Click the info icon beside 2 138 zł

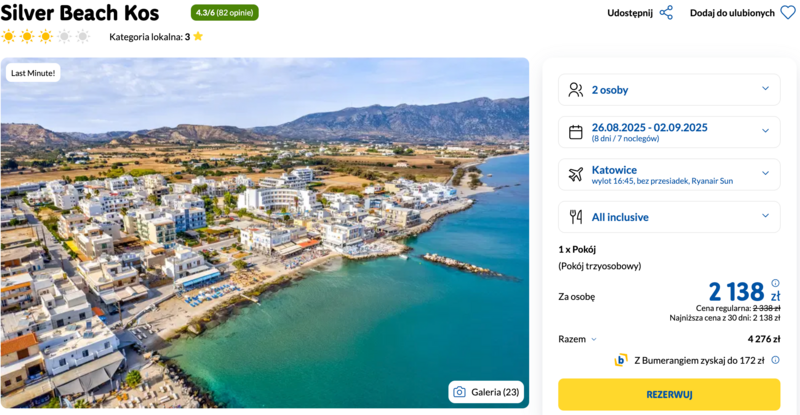pos(776,283)
